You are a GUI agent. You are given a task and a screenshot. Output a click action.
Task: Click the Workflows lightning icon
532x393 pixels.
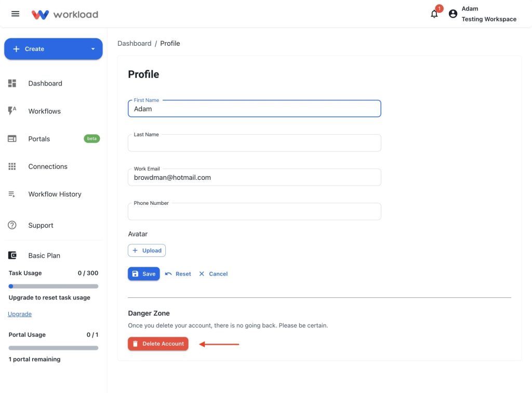[x=12, y=111]
